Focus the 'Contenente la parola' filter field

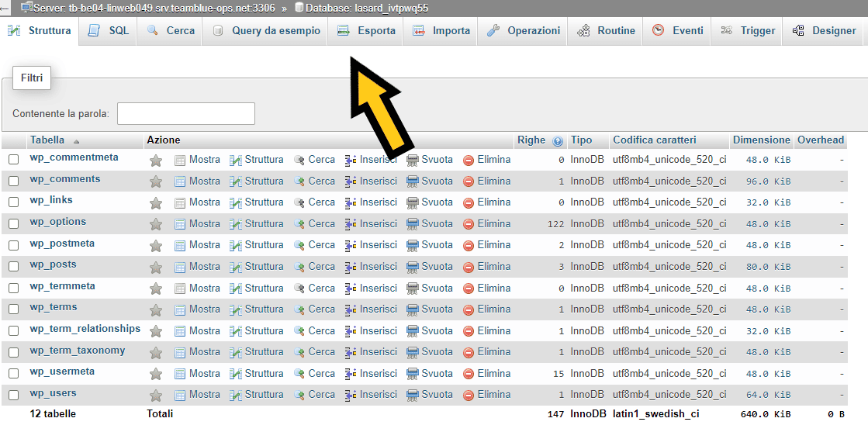coord(186,114)
